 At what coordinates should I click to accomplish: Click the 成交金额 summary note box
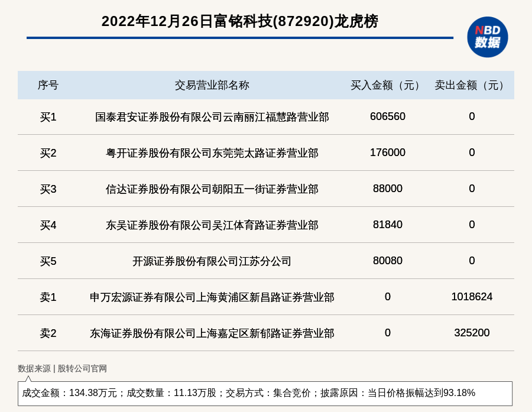point(265,393)
